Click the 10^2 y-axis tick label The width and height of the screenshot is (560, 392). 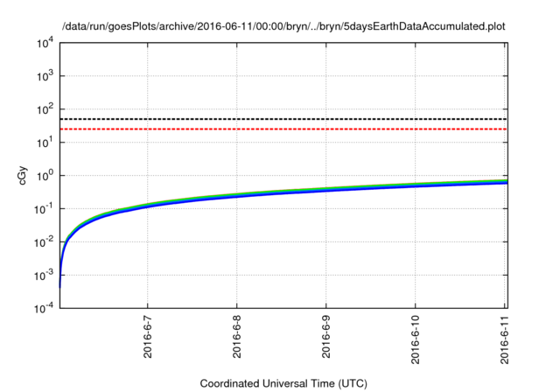pos(45,109)
